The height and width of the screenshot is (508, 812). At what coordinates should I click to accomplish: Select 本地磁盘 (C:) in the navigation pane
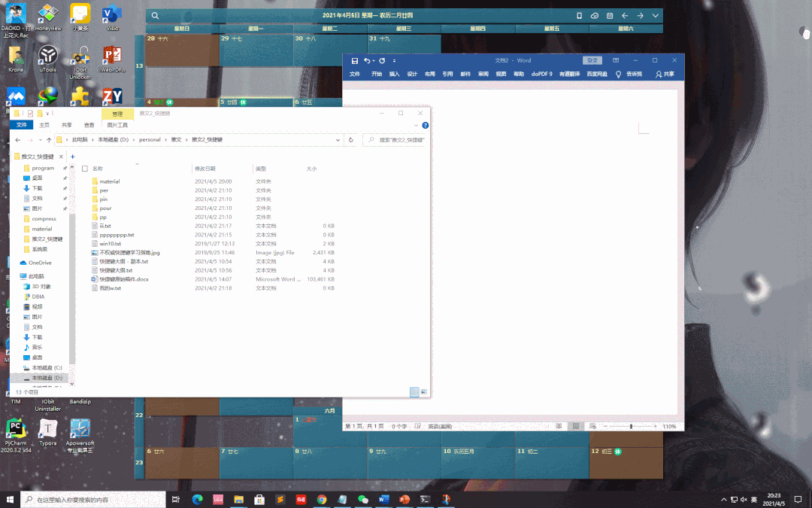point(47,368)
